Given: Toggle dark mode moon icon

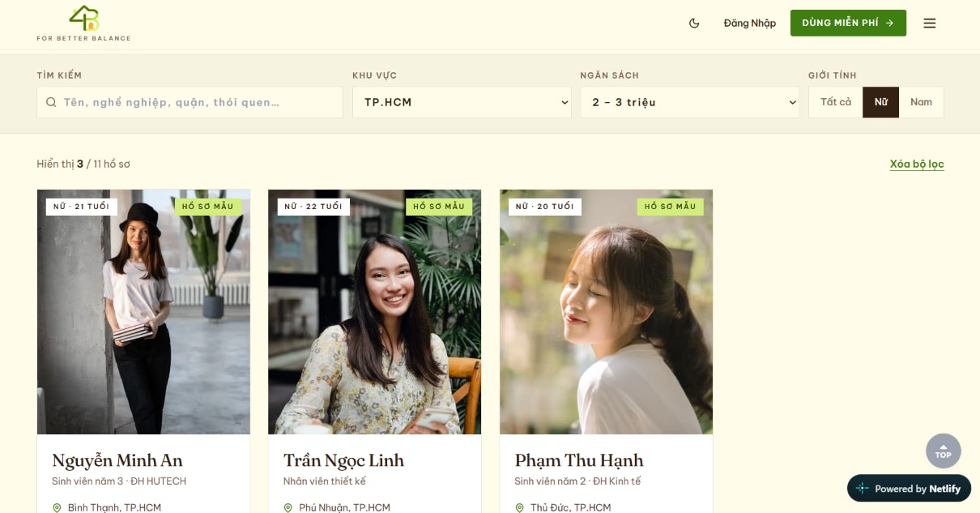Looking at the screenshot, I should [694, 23].
